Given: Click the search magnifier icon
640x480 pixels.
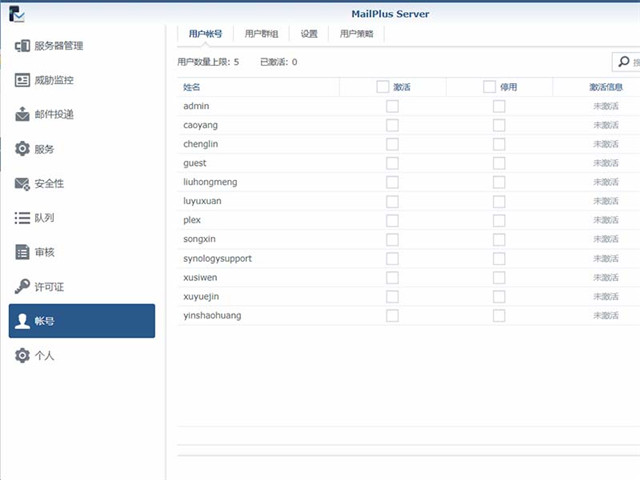Looking at the screenshot, I should 624,62.
